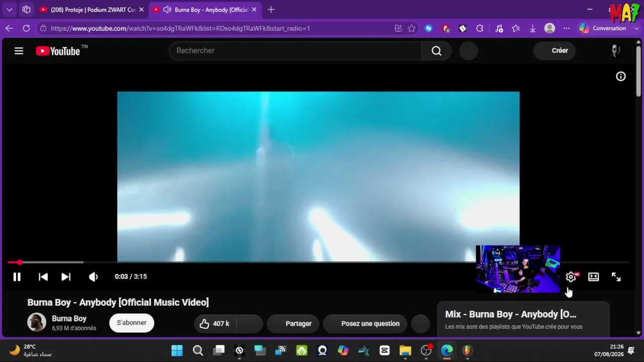Like the video with 407 k likes
The image size is (644, 362).
click(215, 324)
